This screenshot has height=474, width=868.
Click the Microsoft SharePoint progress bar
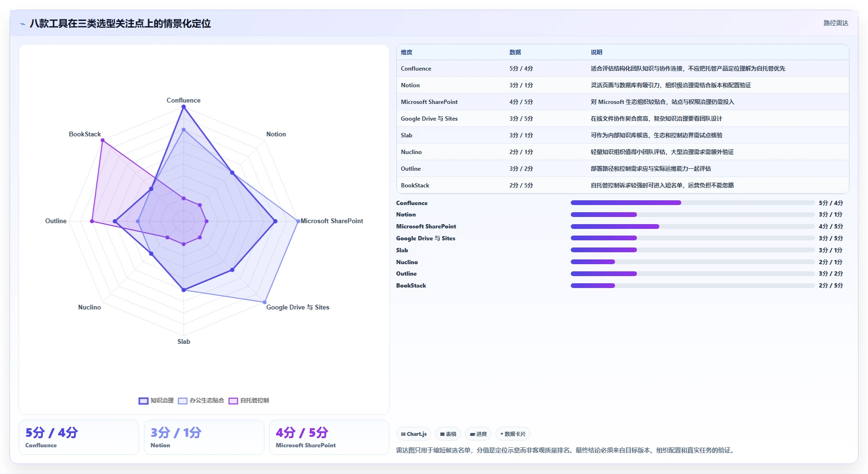pyautogui.click(x=693, y=227)
